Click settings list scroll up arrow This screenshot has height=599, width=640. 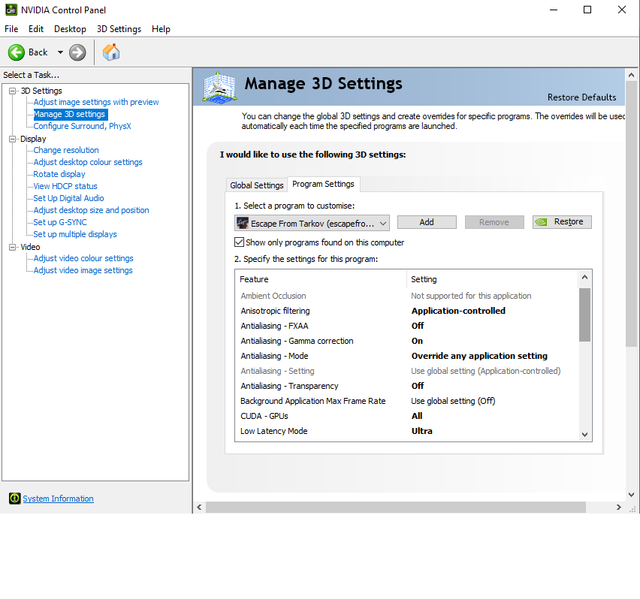pyautogui.click(x=584, y=277)
